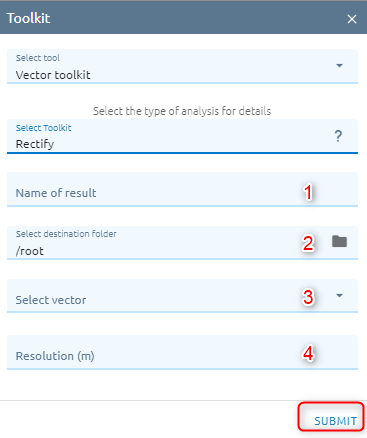Open the Select Toolkit field showing Rectify
This screenshot has height=438, width=367.
click(182, 137)
